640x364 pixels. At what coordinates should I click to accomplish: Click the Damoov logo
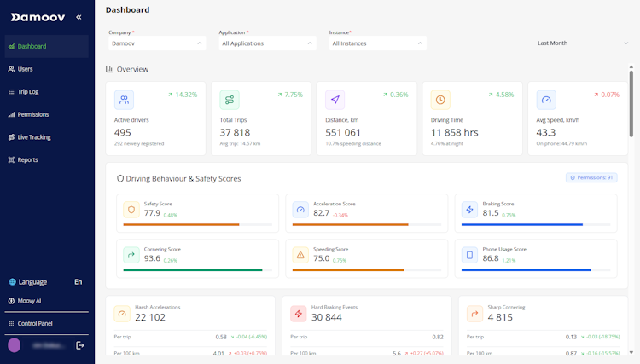pyautogui.click(x=38, y=17)
